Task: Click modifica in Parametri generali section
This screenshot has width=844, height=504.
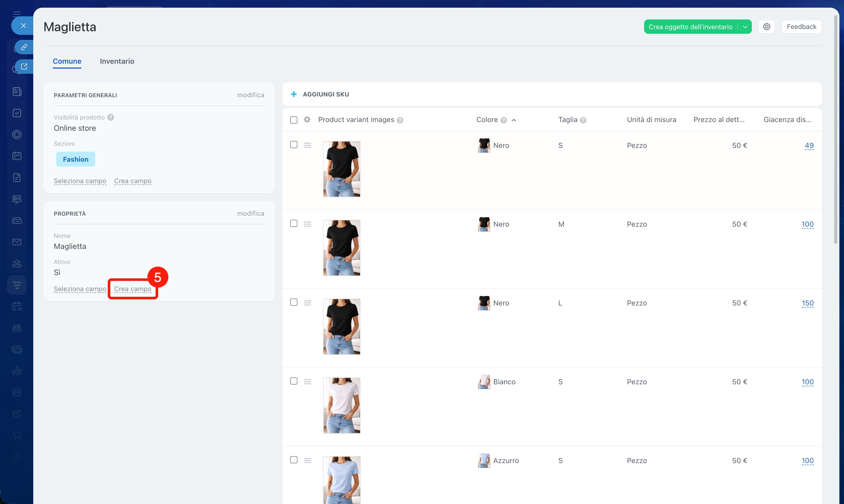Action: tap(250, 95)
